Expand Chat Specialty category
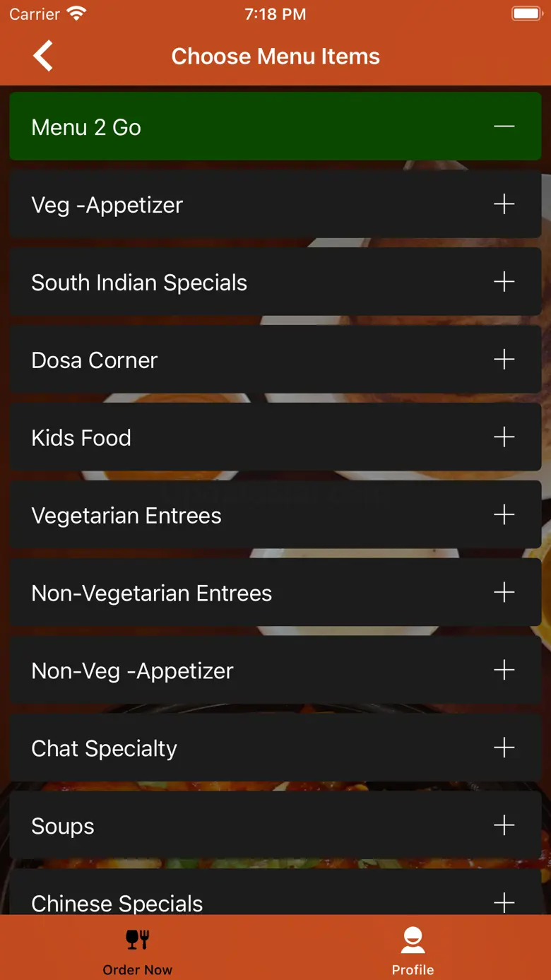The width and height of the screenshot is (551, 980). [x=504, y=748]
